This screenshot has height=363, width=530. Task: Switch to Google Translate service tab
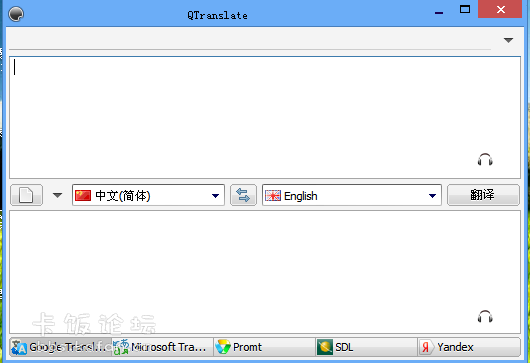click(x=61, y=347)
